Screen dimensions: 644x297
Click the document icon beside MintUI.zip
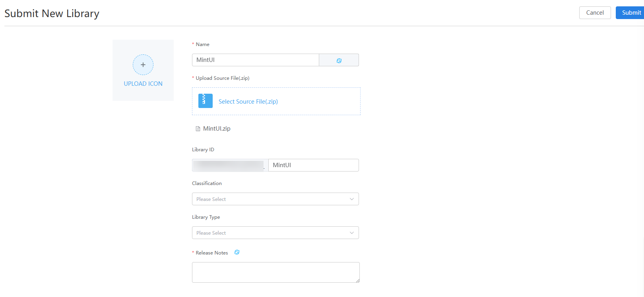(x=198, y=129)
